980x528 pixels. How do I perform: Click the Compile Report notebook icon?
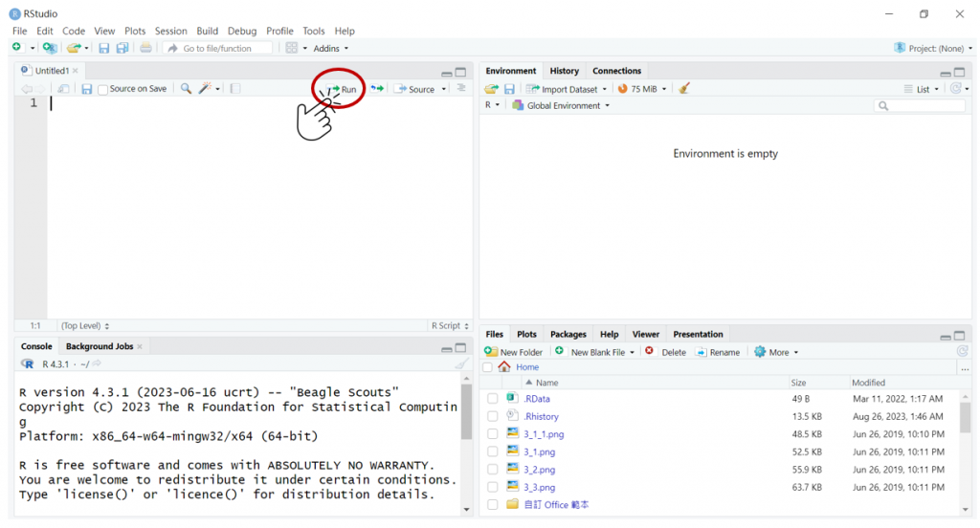pos(235,89)
